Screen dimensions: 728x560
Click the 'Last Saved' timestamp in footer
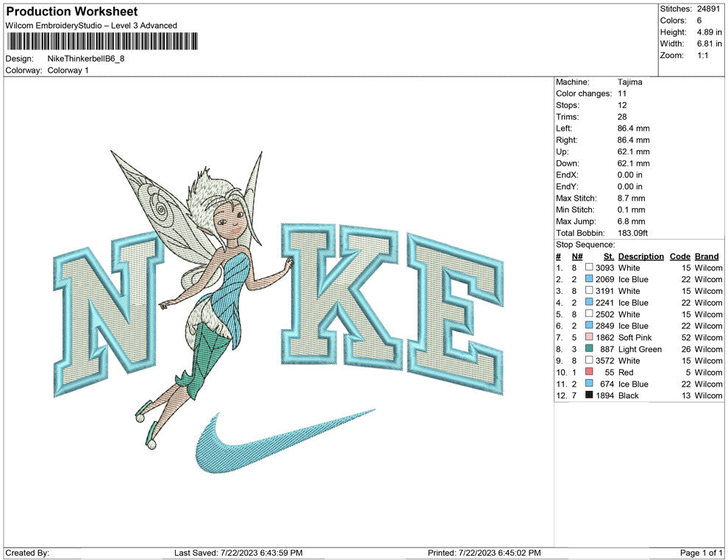(x=238, y=553)
